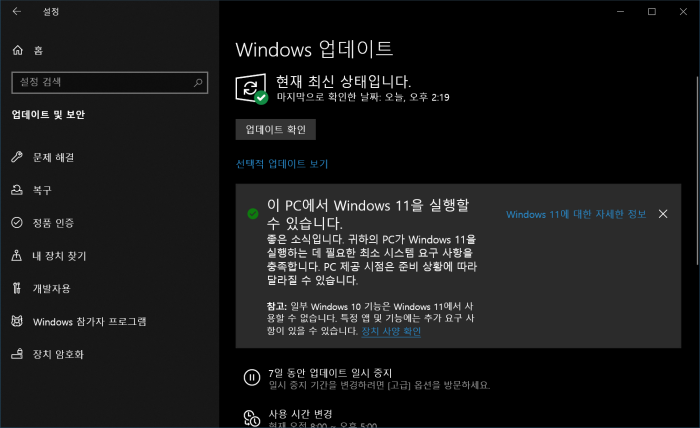Open 홈 from the sidebar
Image resolution: width=700 pixels, height=428 pixels.
coord(38,50)
